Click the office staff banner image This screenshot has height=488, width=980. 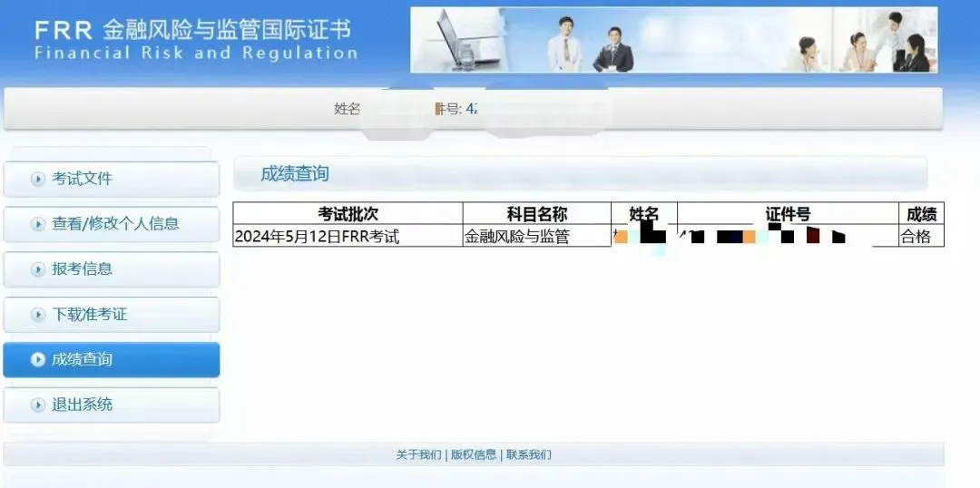(x=673, y=40)
